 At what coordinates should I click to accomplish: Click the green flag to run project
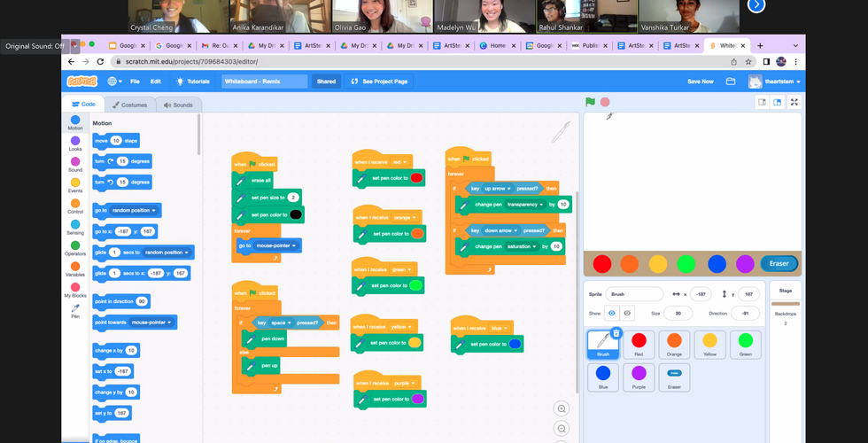[591, 102]
